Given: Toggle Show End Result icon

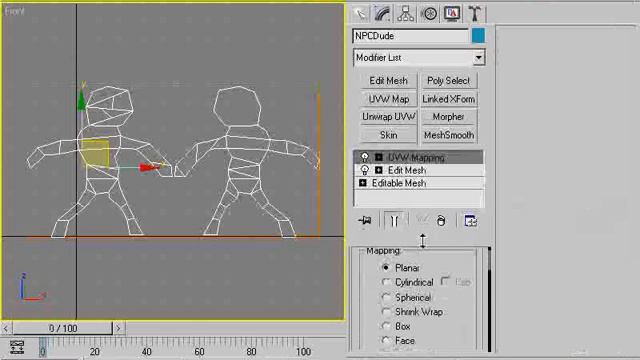Looking at the screenshot, I should 394,221.
